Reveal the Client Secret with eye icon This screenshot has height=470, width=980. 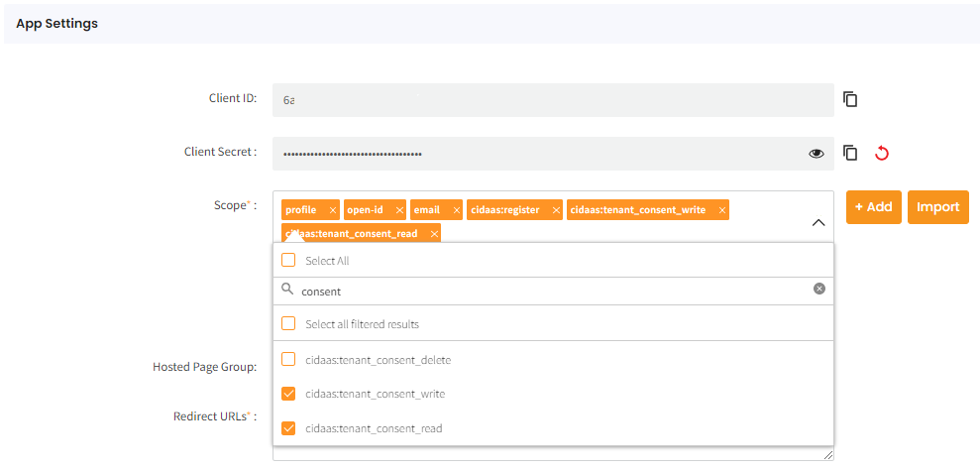(x=817, y=153)
